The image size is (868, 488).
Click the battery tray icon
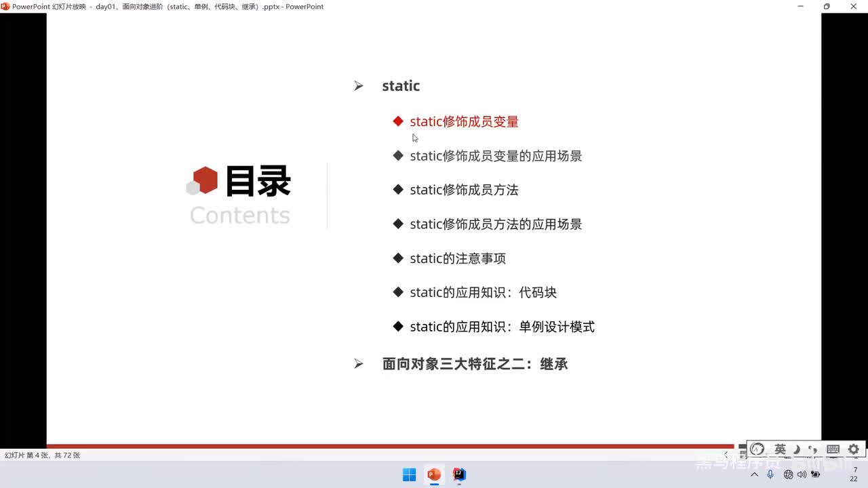click(x=816, y=474)
